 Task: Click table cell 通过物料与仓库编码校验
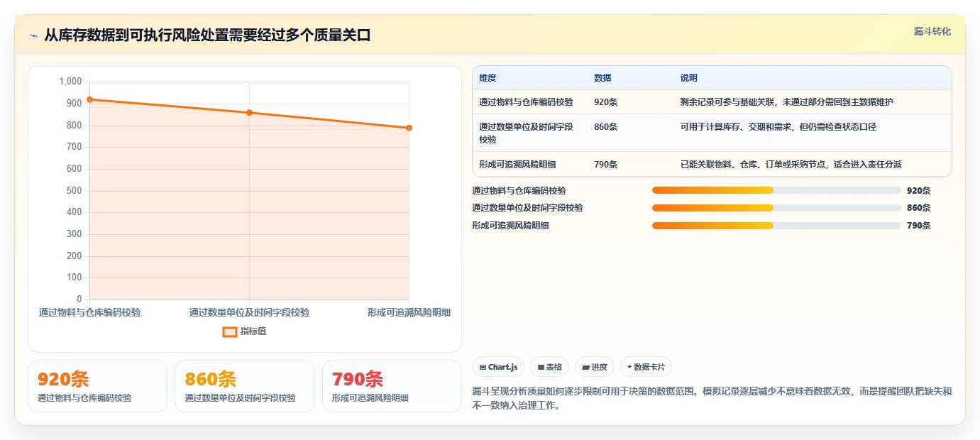click(x=526, y=102)
